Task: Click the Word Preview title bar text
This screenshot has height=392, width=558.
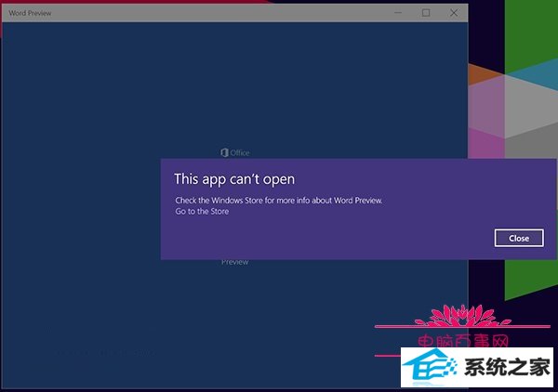Action: 30,13
